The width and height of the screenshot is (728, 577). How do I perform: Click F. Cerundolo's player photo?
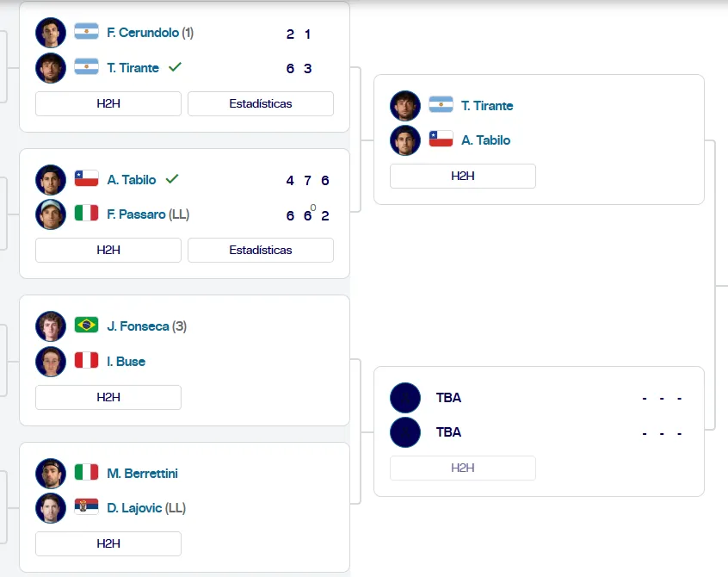(x=51, y=33)
